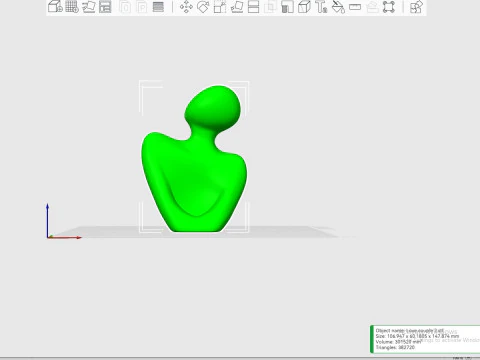Open the Variable layer height tool
The width and height of the screenshot is (480, 360).
point(158,7)
